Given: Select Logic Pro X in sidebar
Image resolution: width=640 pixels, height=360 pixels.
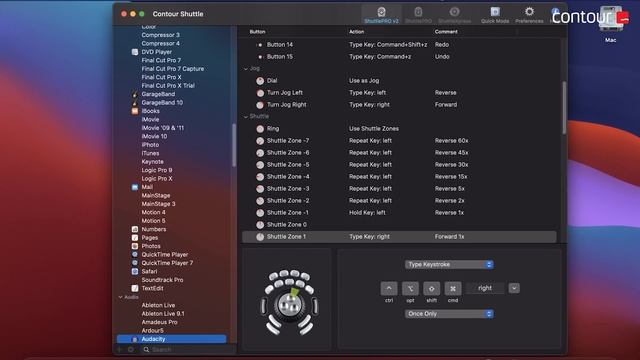Looking at the screenshot, I should (x=157, y=179).
